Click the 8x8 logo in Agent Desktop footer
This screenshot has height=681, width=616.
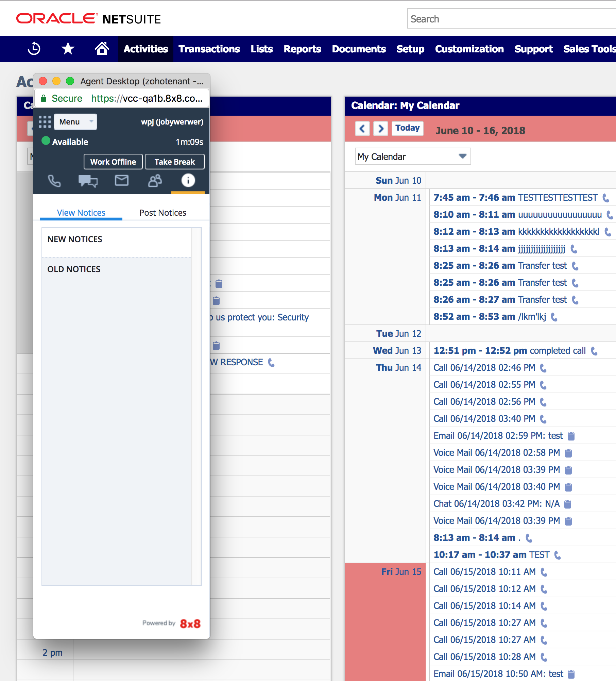click(190, 624)
